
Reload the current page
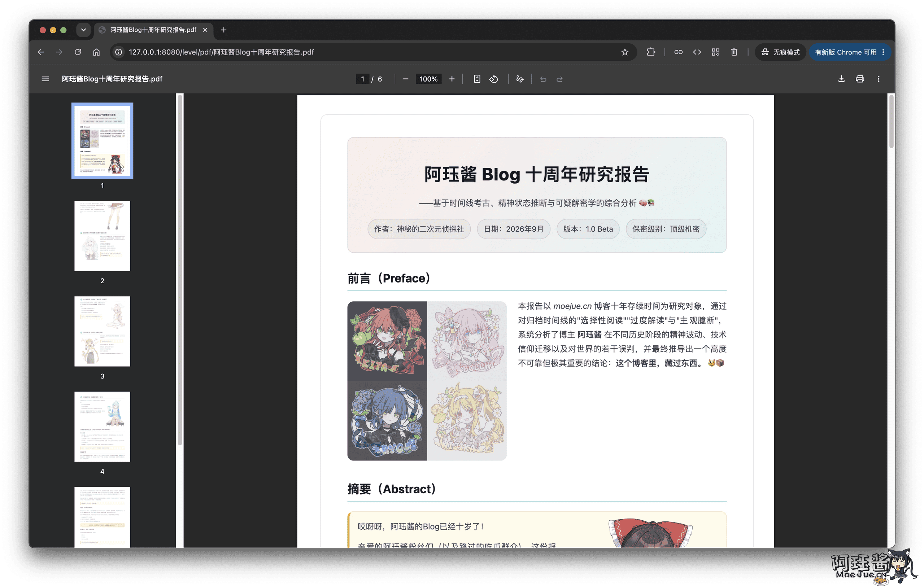[78, 52]
